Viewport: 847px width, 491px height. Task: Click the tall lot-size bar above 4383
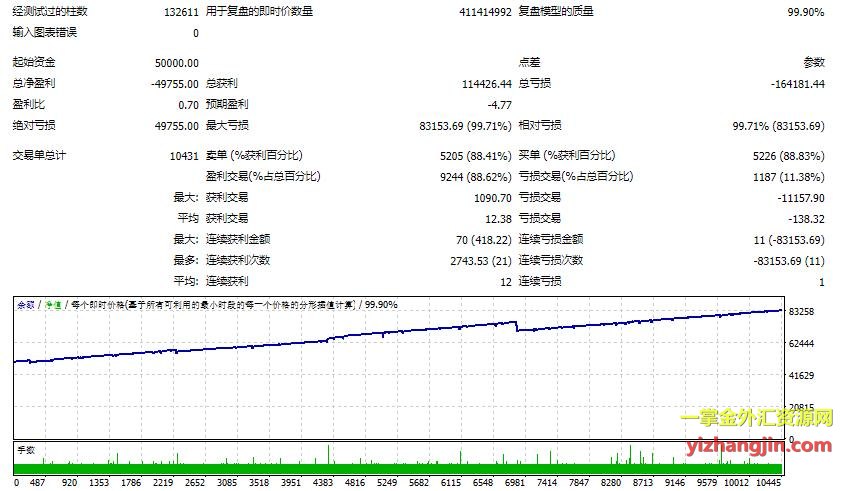[x=328, y=454]
